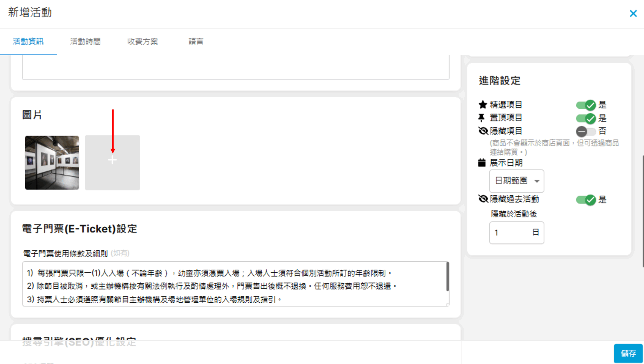The height and width of the screenshot is (364, 644).
Task: Click the crossed-eye icon beside 隱藏項目
Action: (483, 131)
